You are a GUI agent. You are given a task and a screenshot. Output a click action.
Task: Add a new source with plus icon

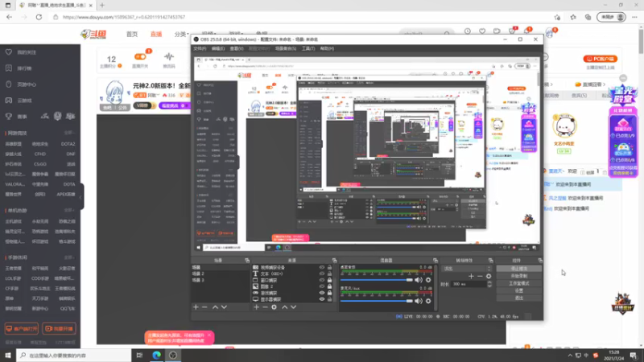[x=256, y=307]
